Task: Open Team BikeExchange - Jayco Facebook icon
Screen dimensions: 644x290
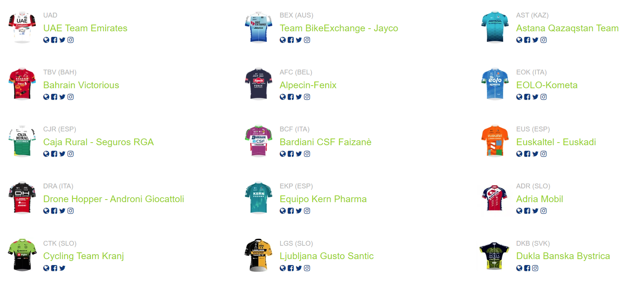Action: click(x=291, y=40)
